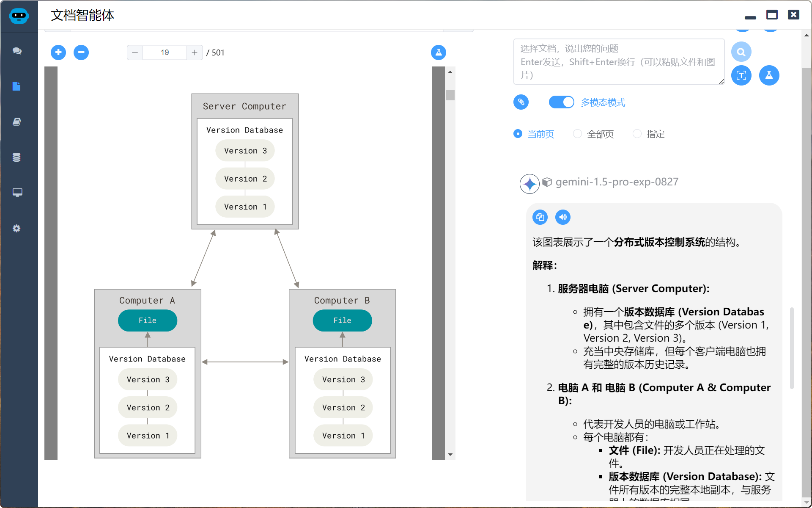812x508 pixels.
Task: Click the total page count 501
Action: coord(218,52)
